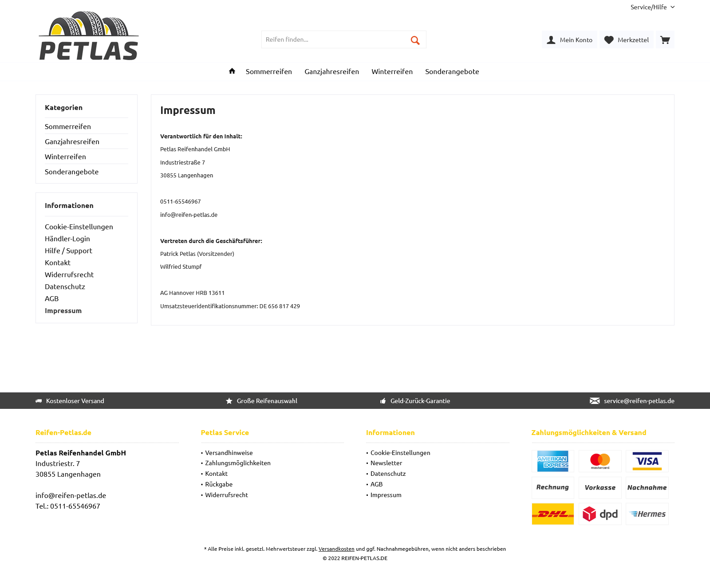
Task: Click the Nachnahme payment badge
Action: click(x=647, y=487)
